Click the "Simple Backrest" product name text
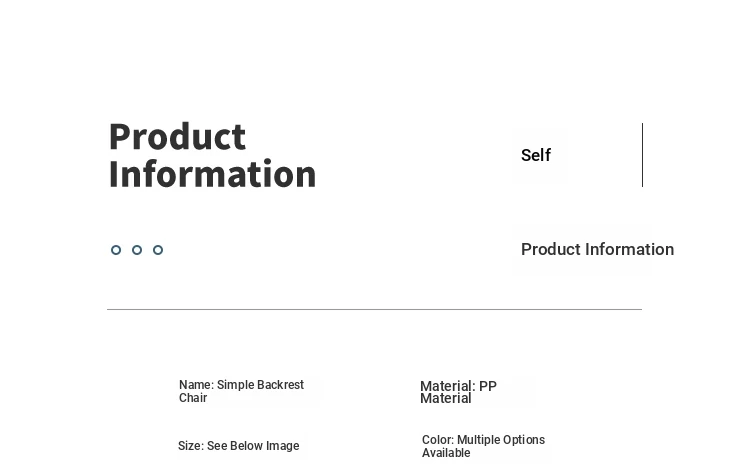The height and width of the screenshot is (475, 750). [260, 385]
